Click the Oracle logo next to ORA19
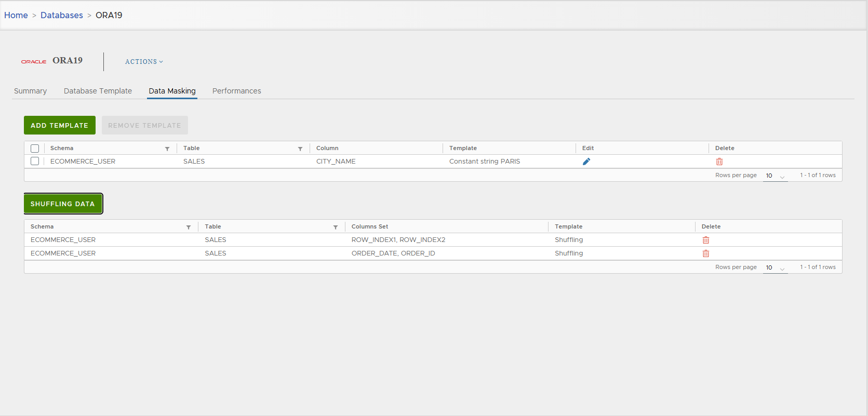The height and width of the screenshot is (416, 868). click(x=34, y=62)
